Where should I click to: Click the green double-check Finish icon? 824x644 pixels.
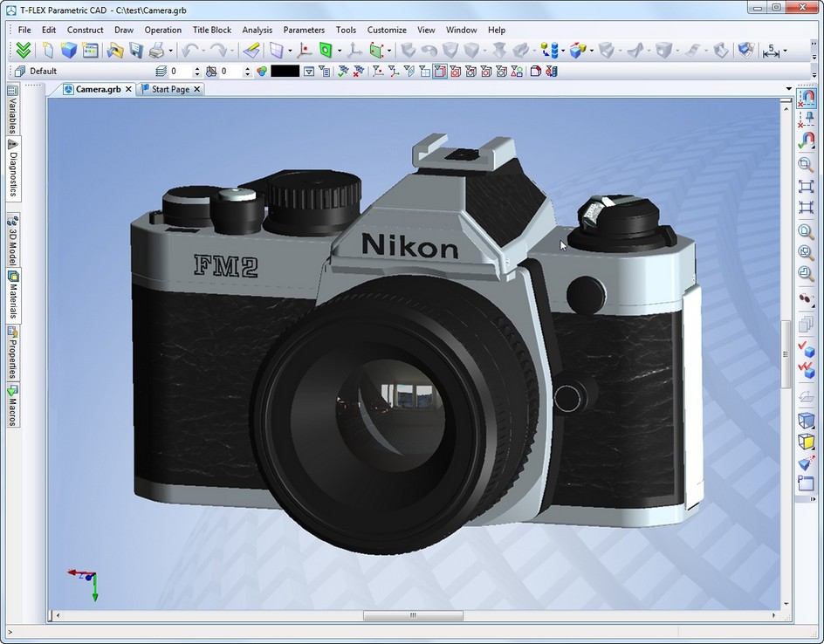tap(24, 51)
